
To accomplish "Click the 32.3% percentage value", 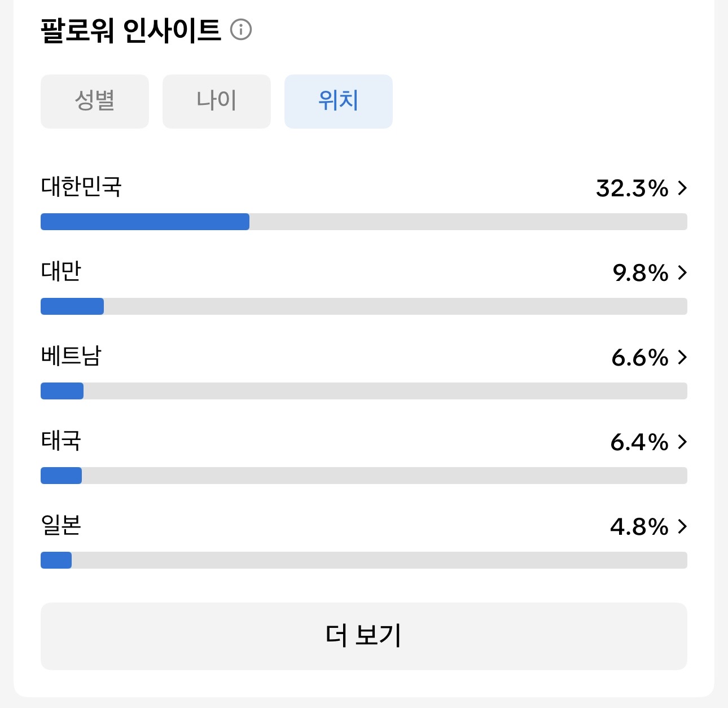I will point(632,188).
